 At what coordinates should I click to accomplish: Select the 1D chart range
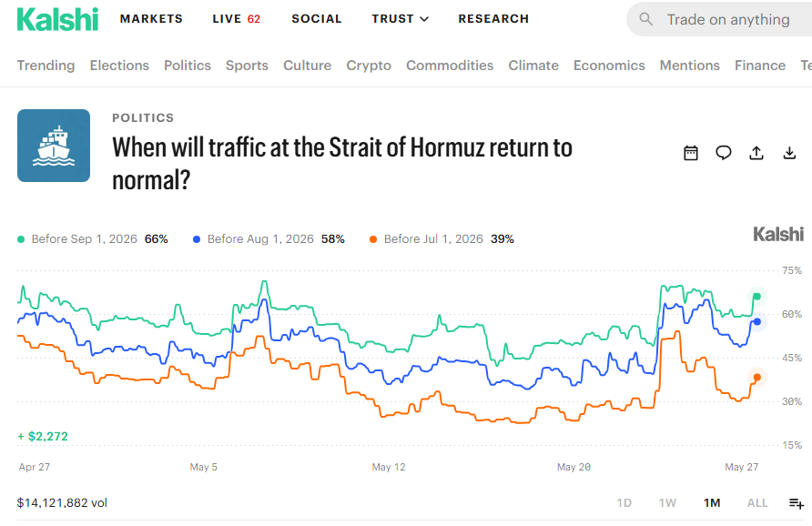click(x=624, y=502)
